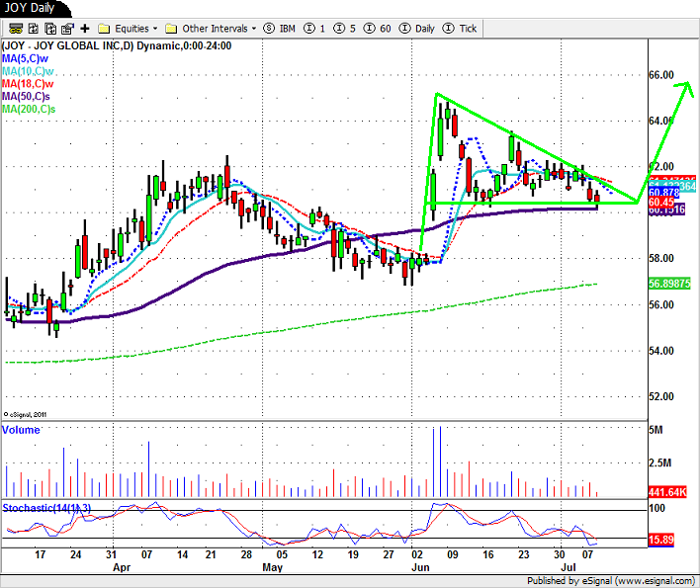Click the 2.5M volume axis label
The height and width of the screenshot is (588, 700).
coord(659,463)
